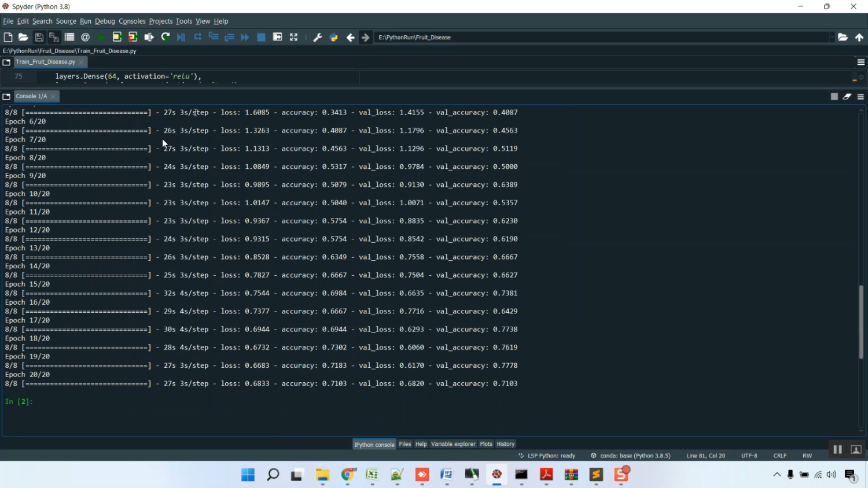Click the New file icon
The width and height of the screenshot is (868, 488).
pos(8,38)
